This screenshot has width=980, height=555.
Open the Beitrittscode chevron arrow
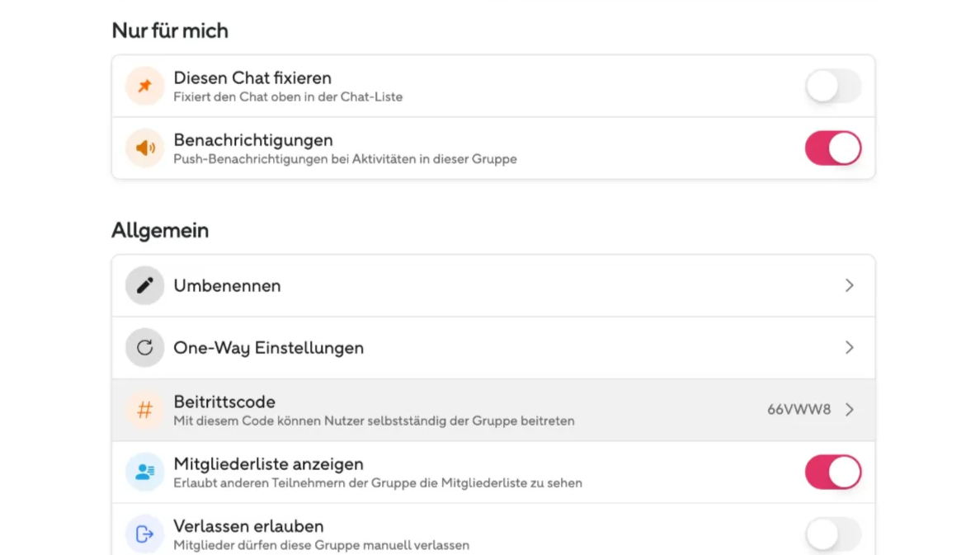click(850, 409)
